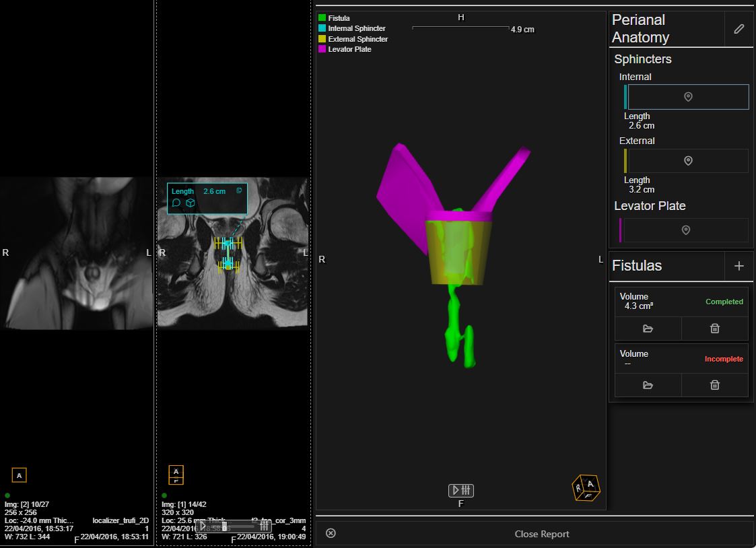
Task: Click the edit pencil for Perianal Anatomy
Action: (x=738, y=29)
